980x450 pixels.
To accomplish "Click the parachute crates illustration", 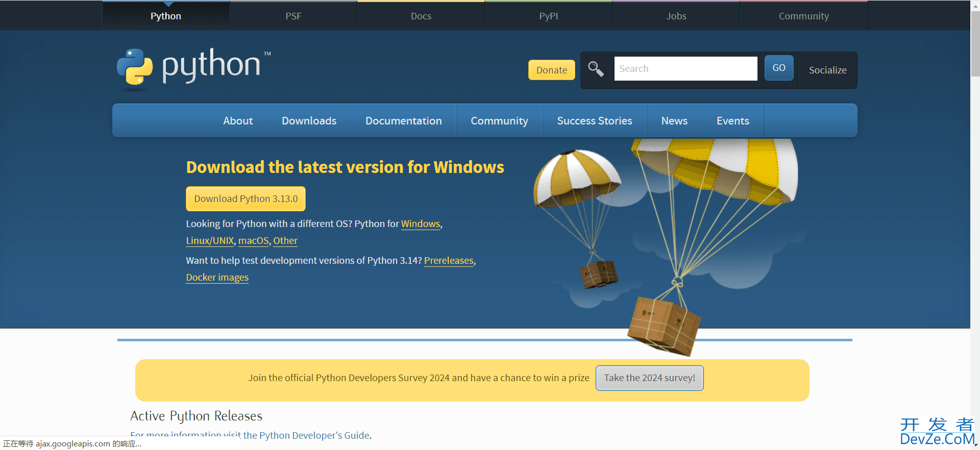I will pos(666,247).
